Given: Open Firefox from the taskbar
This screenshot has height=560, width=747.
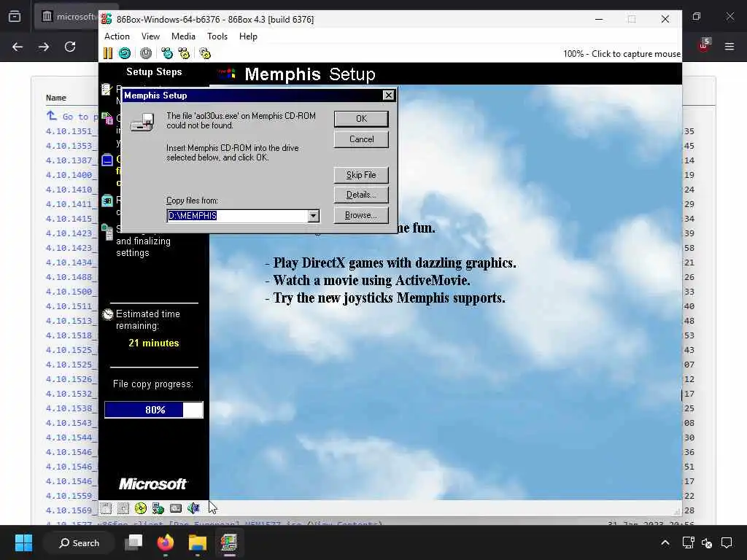Looking at the screenshot, I should point(166,542).
